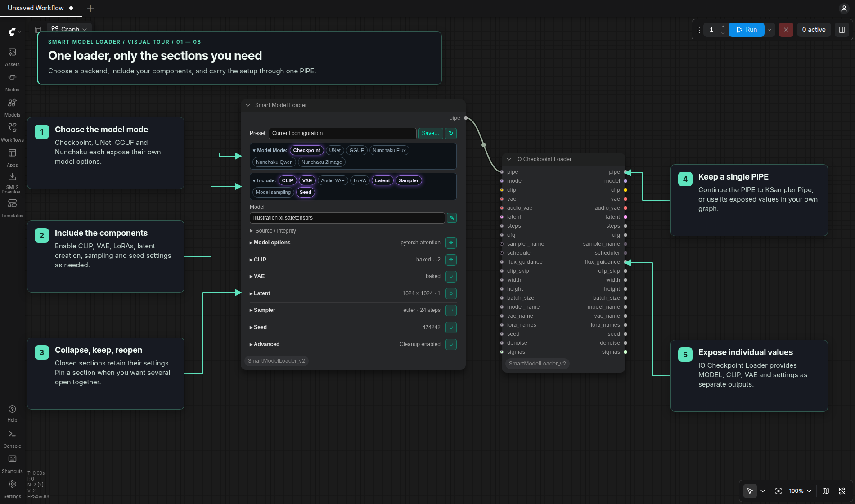Click the Run button
855x504 pixels.
(747, 30)
